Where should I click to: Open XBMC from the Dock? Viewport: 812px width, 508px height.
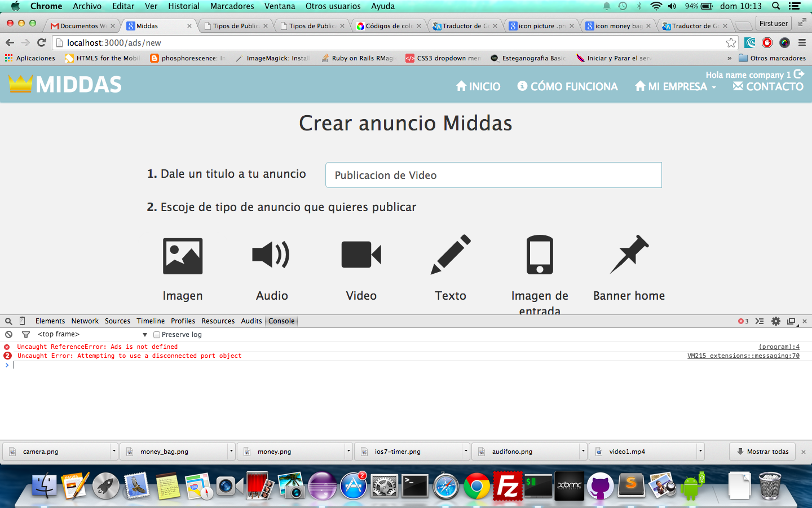pos(569,486)
